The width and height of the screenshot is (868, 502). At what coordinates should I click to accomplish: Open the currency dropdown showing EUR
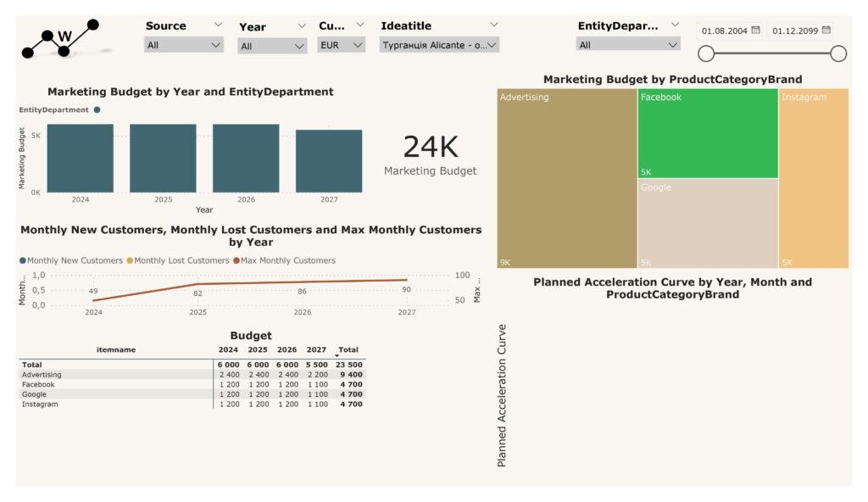(342, 45)
